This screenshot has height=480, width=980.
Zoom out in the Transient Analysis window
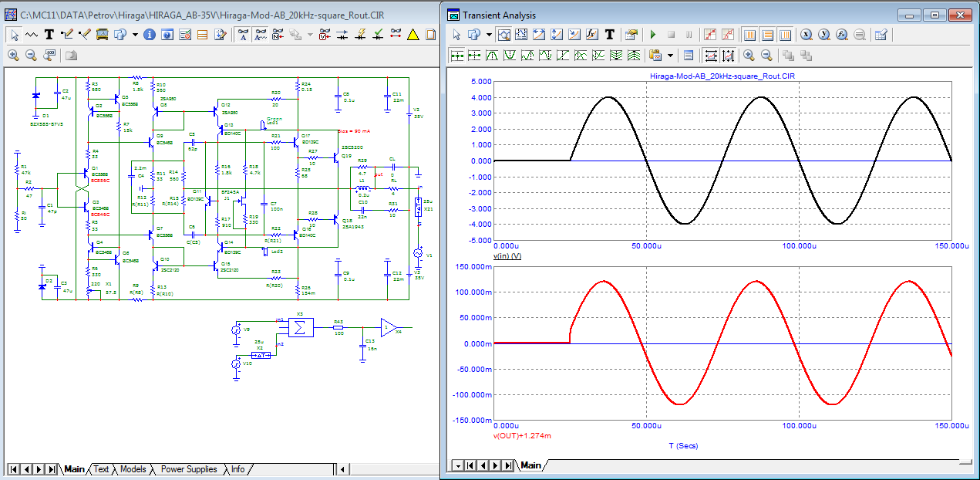coord(766,55)
